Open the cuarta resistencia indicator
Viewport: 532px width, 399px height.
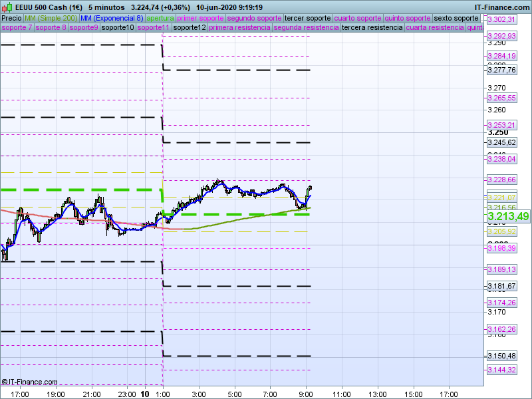tap(435, 28)
